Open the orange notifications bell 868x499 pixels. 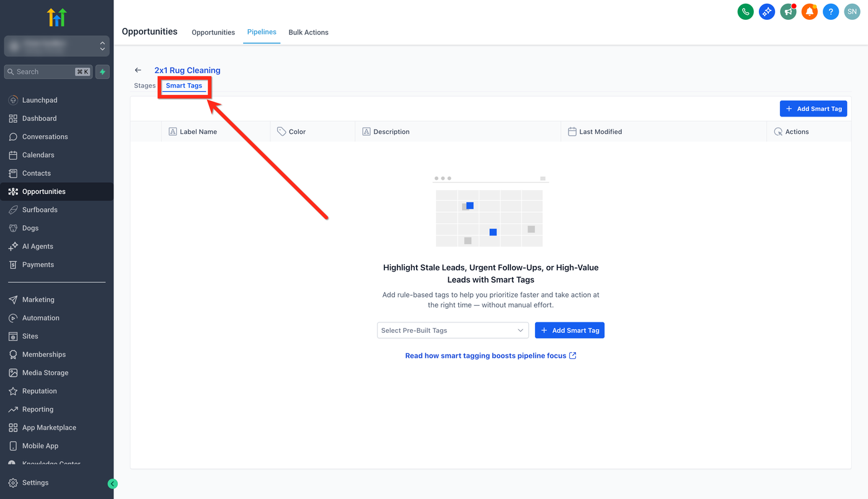[x=809, y=11]
